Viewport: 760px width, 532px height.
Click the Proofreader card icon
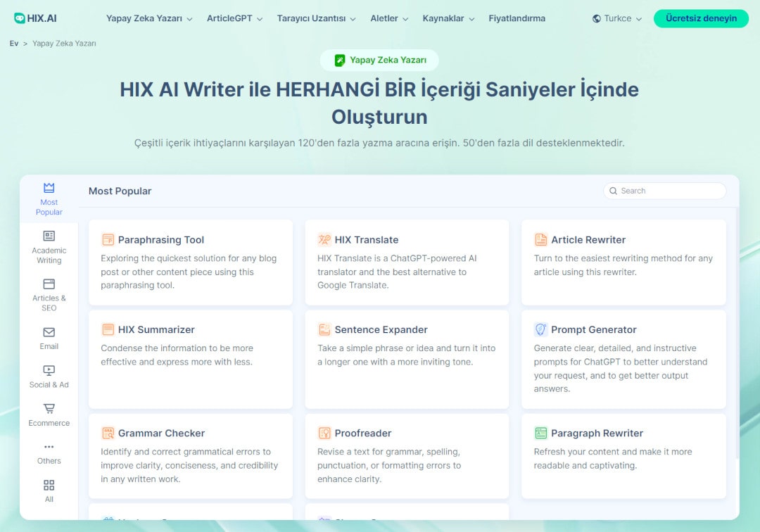[324, 433]
